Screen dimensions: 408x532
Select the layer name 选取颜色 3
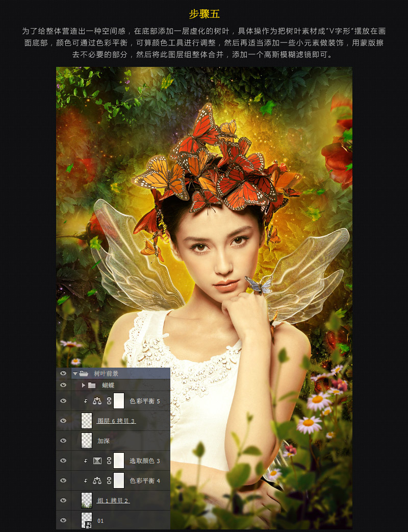(145, 461)
